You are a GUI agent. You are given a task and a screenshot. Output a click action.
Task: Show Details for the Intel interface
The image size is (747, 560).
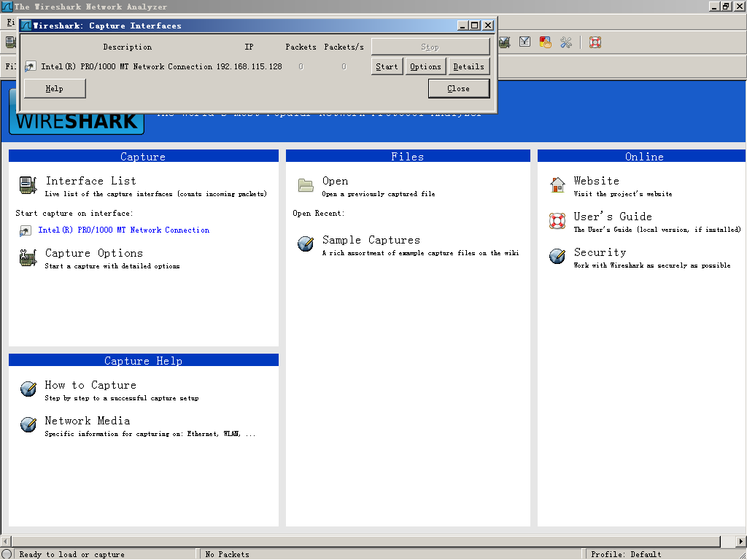point(469,66)
